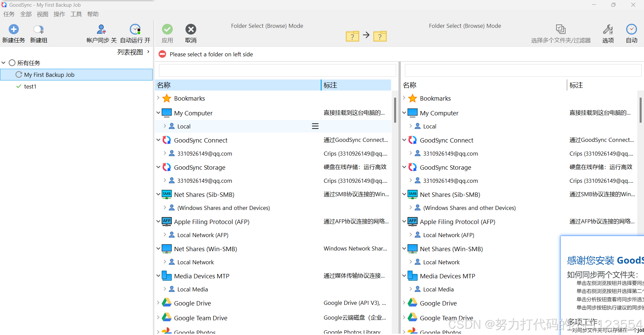Select (Windows Shares and other Devices) in the right panel
Screen dimensions: 644x335
pyautogui.click(x=469, y=208)
